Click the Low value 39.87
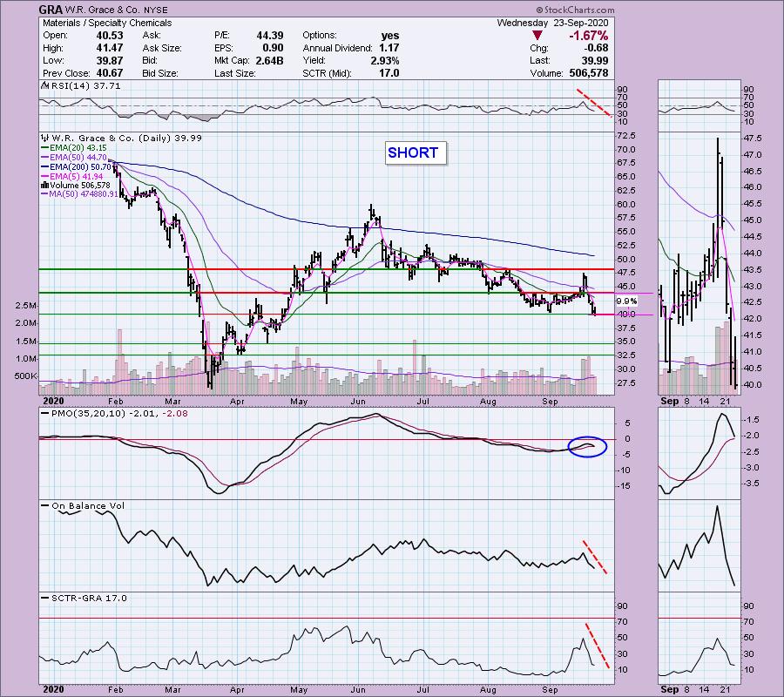 [110, 60]
